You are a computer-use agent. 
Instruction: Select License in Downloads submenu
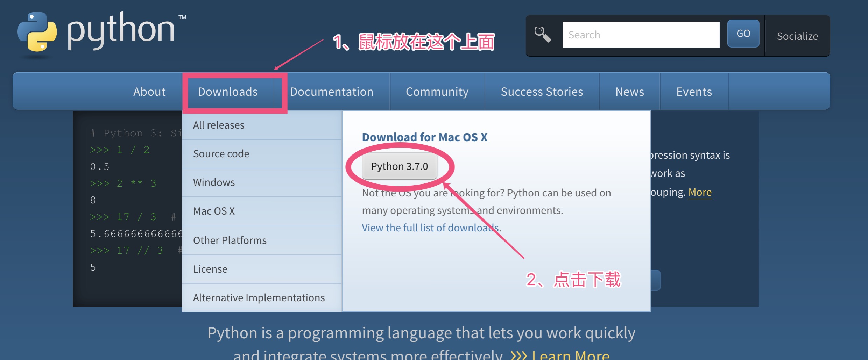(262, 269)
